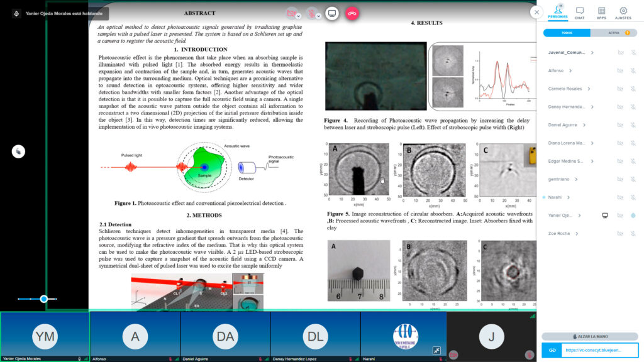Toggle camera with the video button
644x362 pixels.
pyautogui.click(x=291, y=13)
